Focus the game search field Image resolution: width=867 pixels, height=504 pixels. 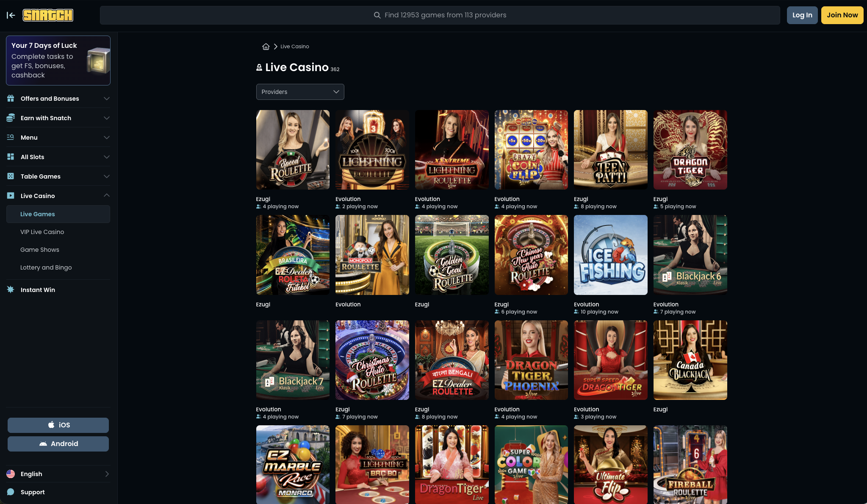(x=440, y=15)
